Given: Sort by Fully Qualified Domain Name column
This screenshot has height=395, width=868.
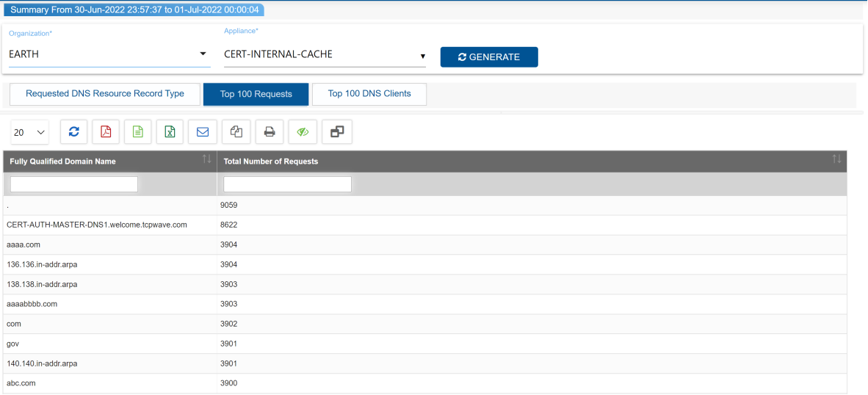Looking at the screenshot, I should click(x=206, y=160).
